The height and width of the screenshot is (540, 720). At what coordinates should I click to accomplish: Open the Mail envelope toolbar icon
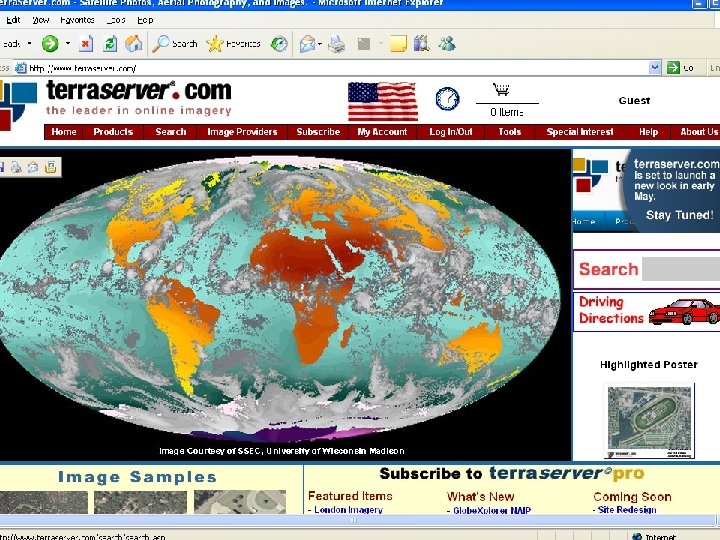pyautogui.click(x=307, y=44)
